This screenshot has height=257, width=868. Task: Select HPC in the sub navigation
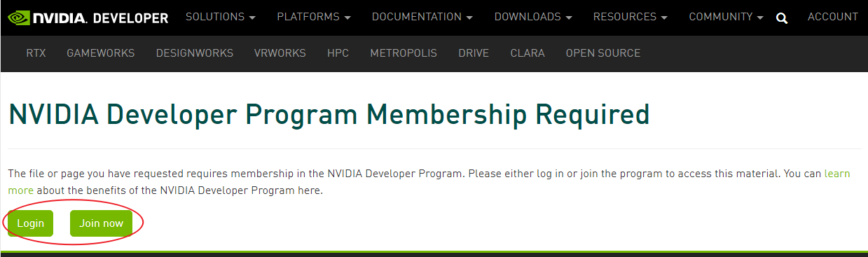[x=338, y=53]
